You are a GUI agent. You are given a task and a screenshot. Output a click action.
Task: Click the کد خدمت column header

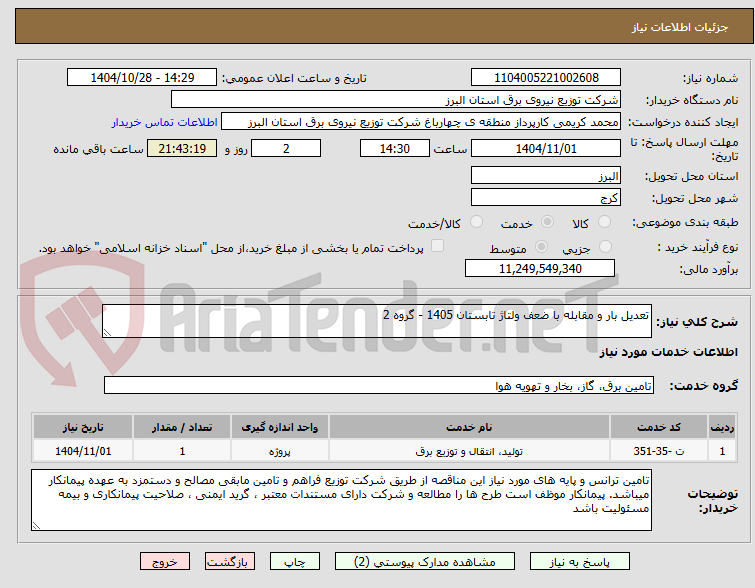pyautogui.click(x=658, y=427)
